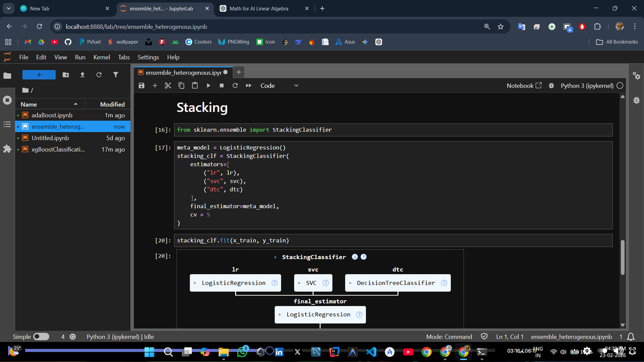This screenshot has height=362, width=644.
Task: Click the notebook vertical scrollbar thumb
Action: (x=623, y=257)
